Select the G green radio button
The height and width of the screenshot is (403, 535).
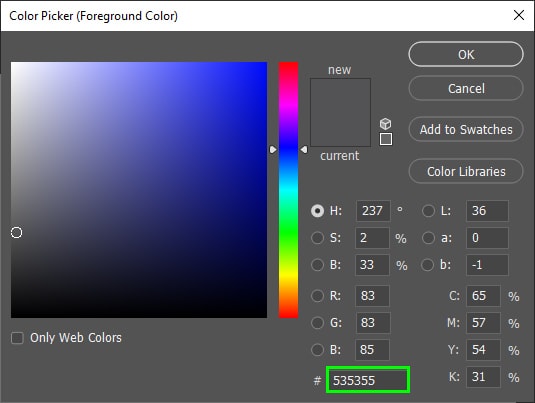pos(317,322)
